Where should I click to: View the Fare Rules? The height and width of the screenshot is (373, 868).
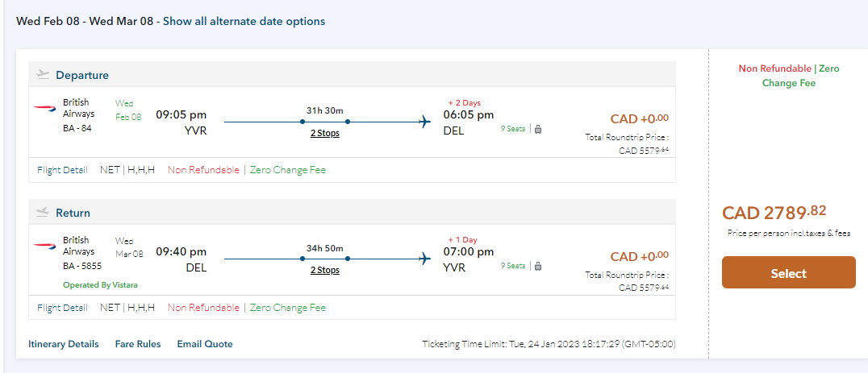point(138,344)
